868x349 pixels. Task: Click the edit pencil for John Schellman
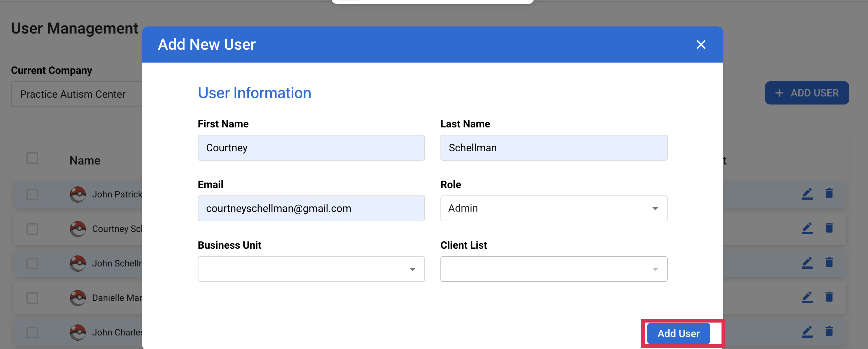point(807,263)
